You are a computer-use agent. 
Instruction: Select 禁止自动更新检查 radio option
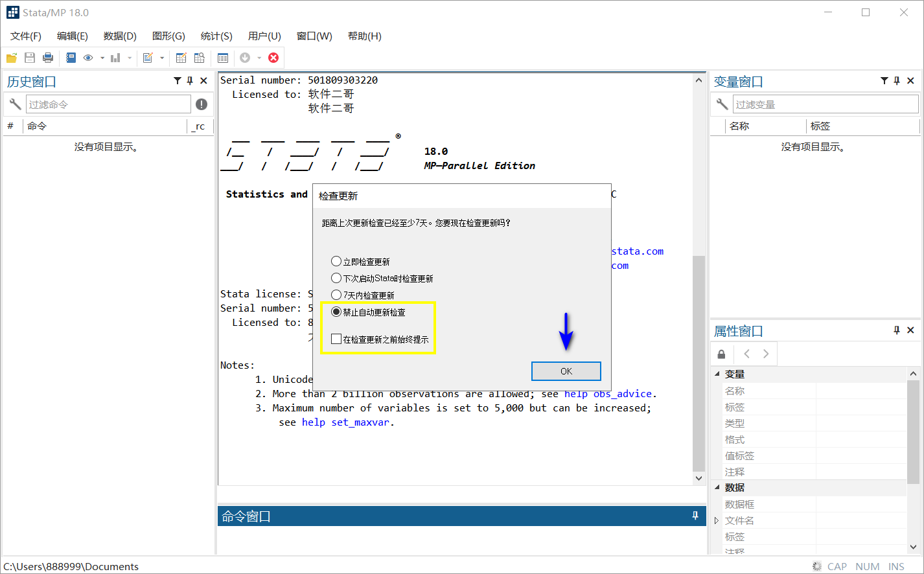click(x=368, y=312)
